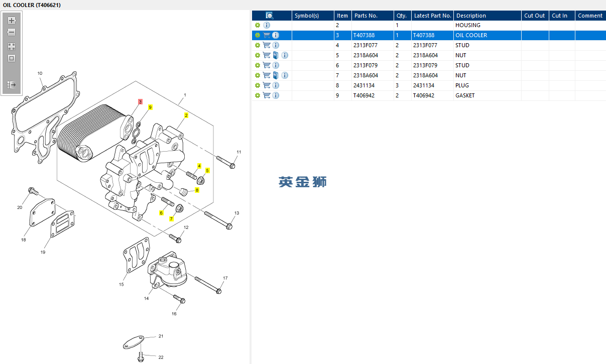606x364 pixels.
Task: Select callout 4 on the diagram
Action: (199, 166)
